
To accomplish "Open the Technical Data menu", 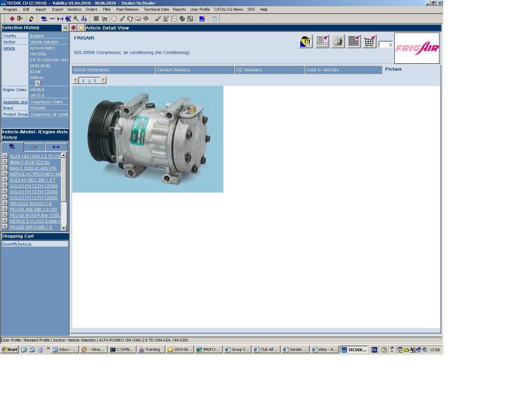I will pos(156,9).
